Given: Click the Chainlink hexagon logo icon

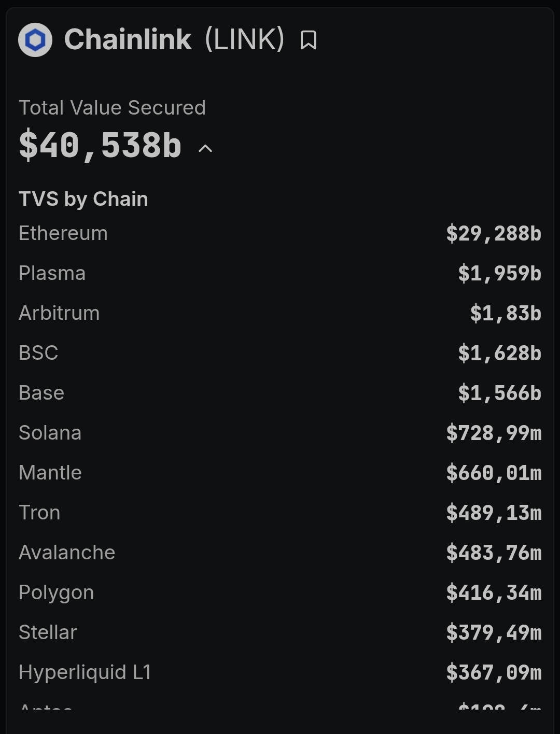Looking at the screenshot, I should [35, 40].
